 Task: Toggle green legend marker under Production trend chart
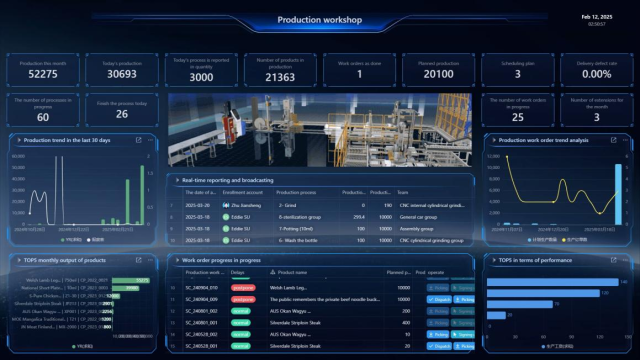click(62, 240)
